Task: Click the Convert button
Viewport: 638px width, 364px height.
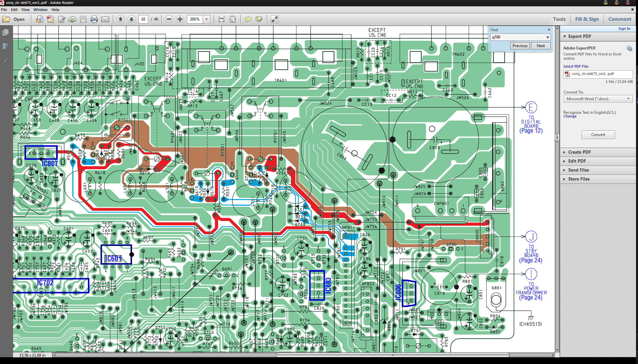Action: [x=598, y=135]
